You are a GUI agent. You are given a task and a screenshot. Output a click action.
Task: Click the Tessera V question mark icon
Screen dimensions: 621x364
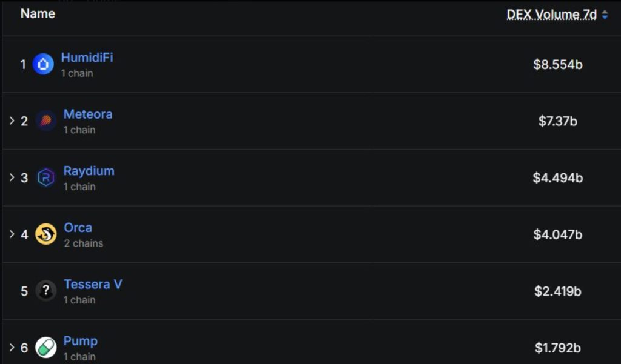point(45,291)
